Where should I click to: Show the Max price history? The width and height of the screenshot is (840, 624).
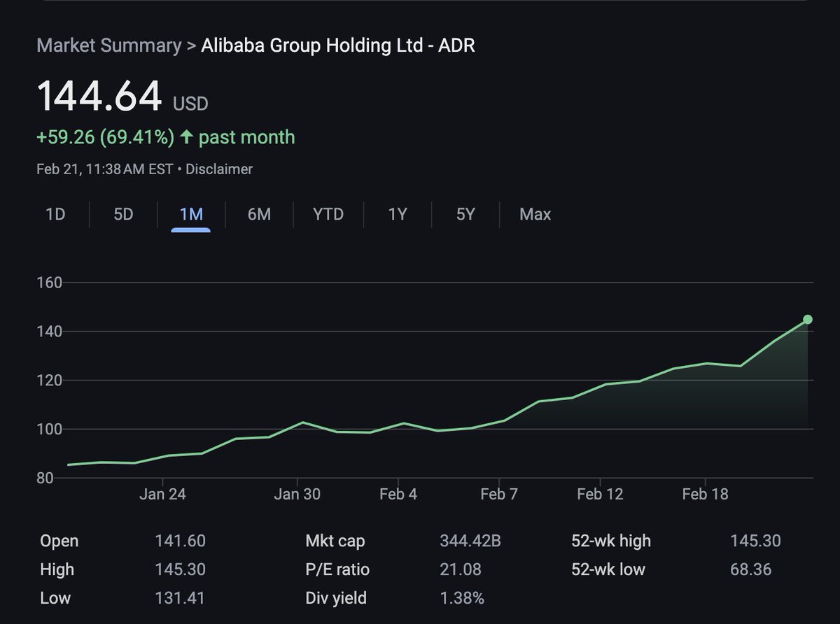(x=535, y=214)
